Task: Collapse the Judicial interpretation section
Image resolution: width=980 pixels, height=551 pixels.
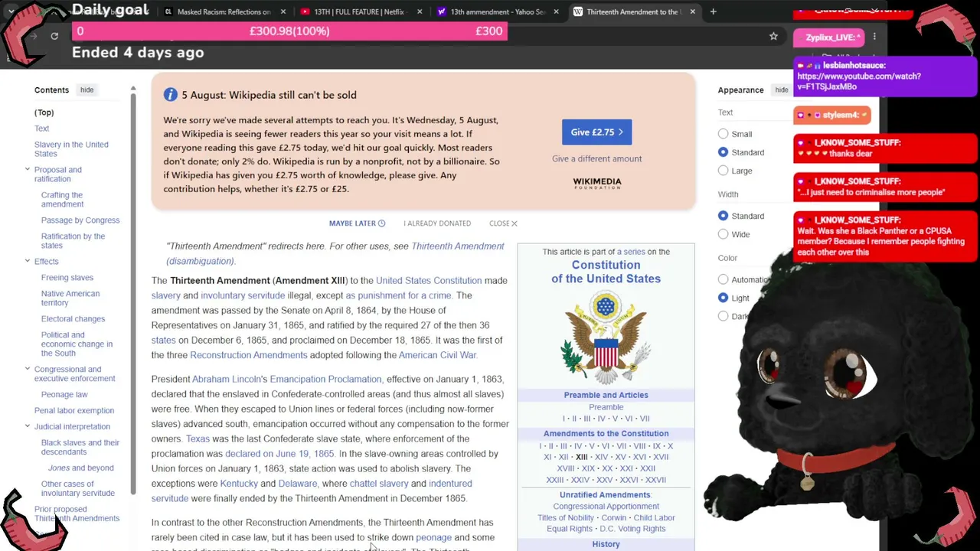Action: click(x=28, y=427)
